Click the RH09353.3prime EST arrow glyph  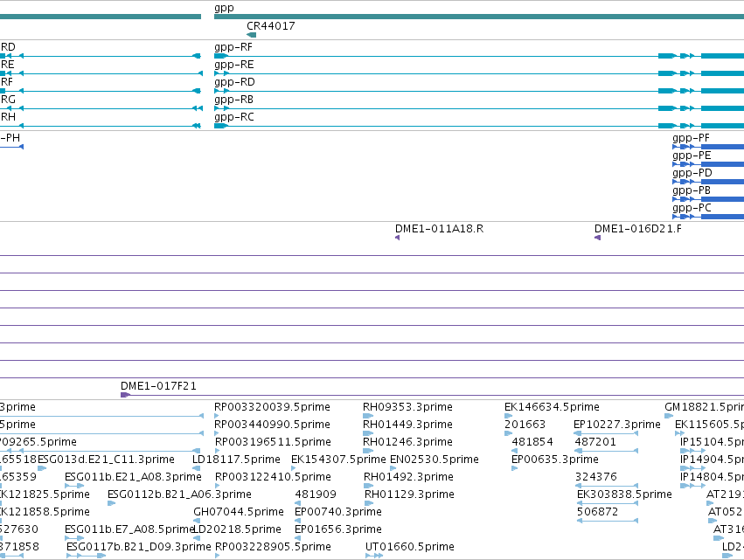[368, 416]
